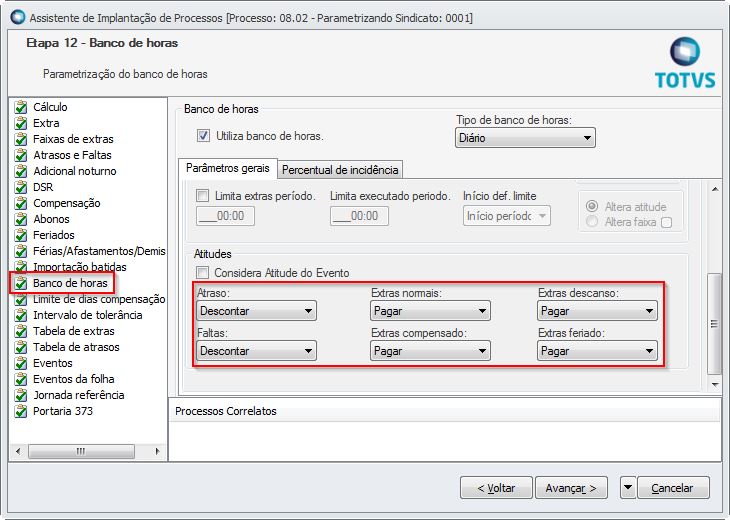Screen dimensions: 730x520
Task: Switch to Parâmetros gerais tab
Action: tap(228, 168)
